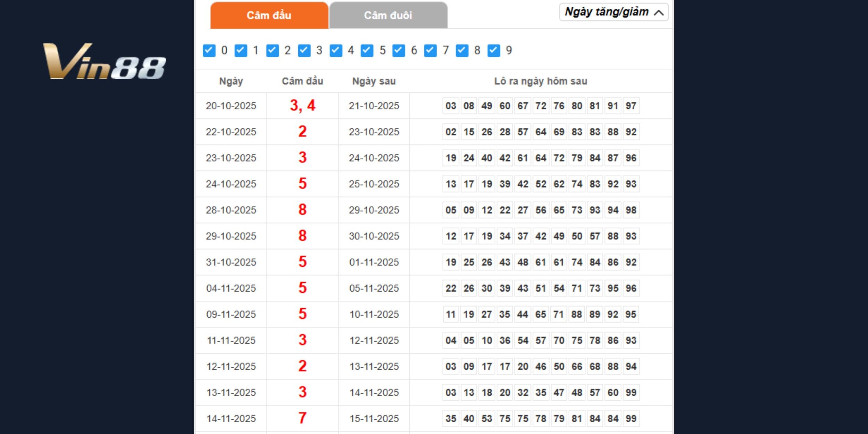Screen dimensions: 868x434
Task: Disable the digit 8 checkbox
Action: (462, 51)
